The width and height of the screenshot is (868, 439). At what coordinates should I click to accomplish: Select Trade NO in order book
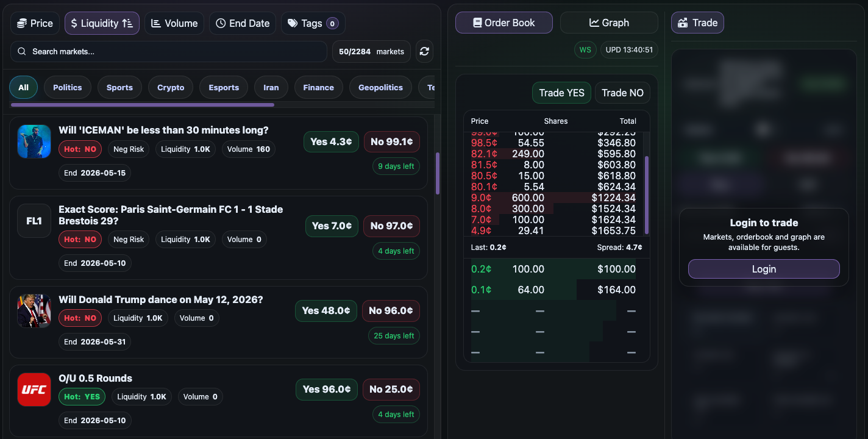pyautogui.click(x=622, y=93)
